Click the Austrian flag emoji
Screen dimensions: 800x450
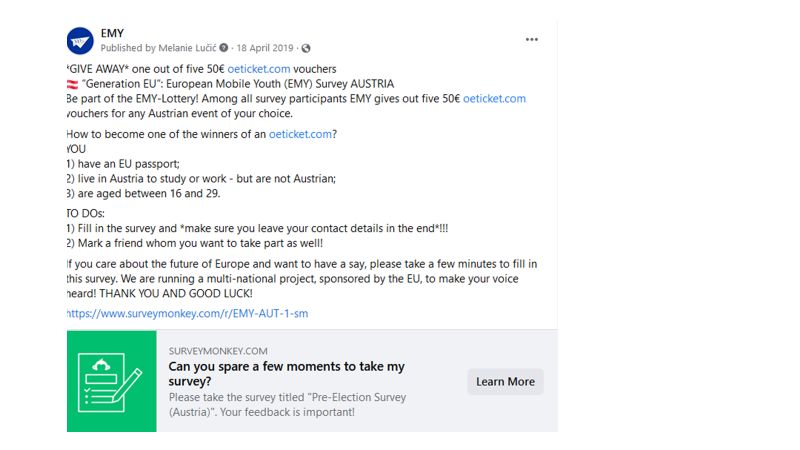pyautogui.click(x=72, y=84)
